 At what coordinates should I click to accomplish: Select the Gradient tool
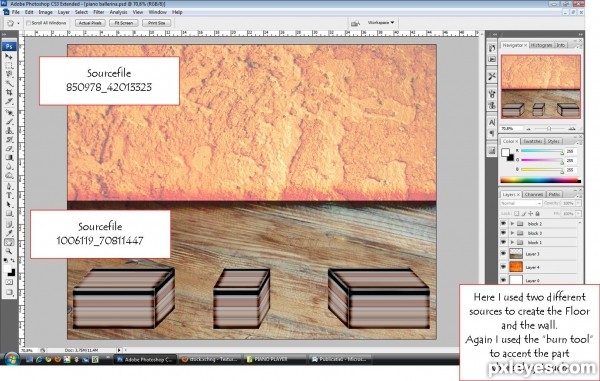[x=9, y=158]
